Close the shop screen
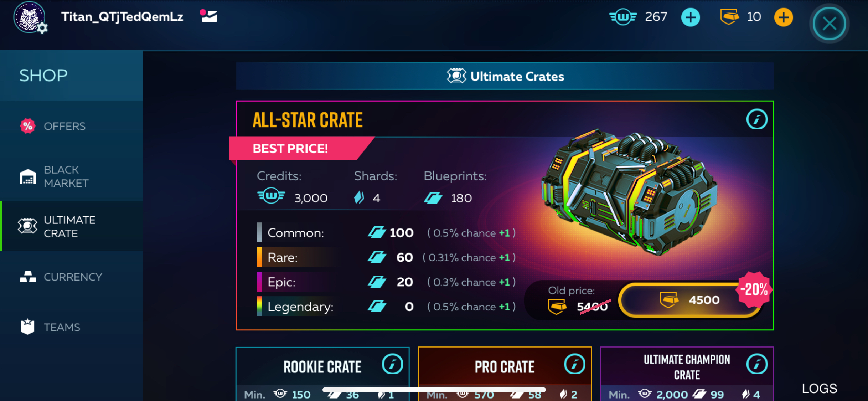868x401 pixels. point(829,24)
